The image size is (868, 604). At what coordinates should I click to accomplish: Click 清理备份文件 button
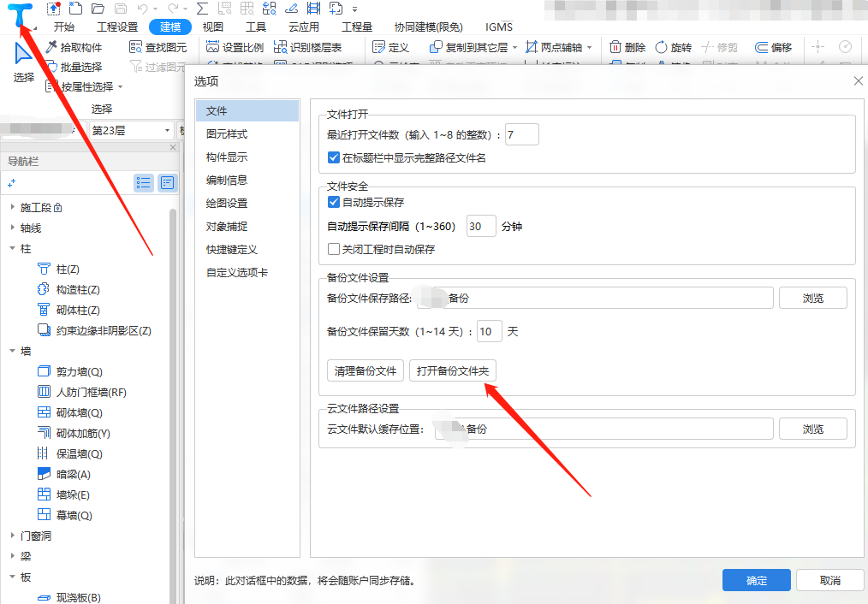pos(366,370)
